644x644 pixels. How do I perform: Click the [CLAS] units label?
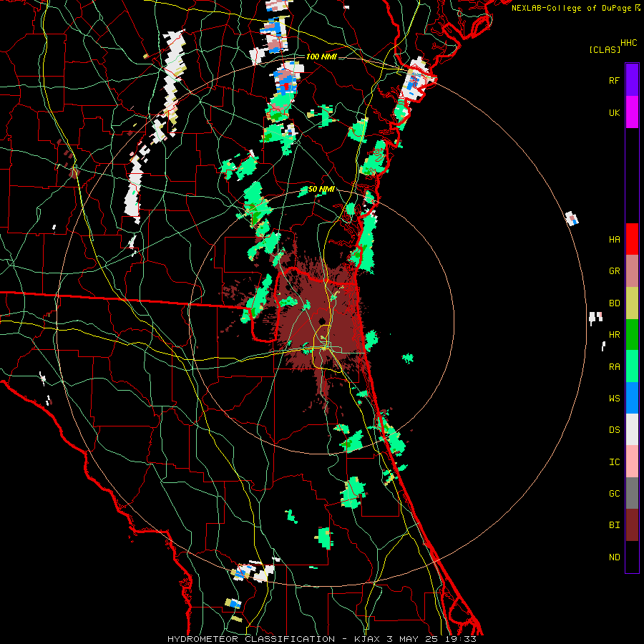605,49
